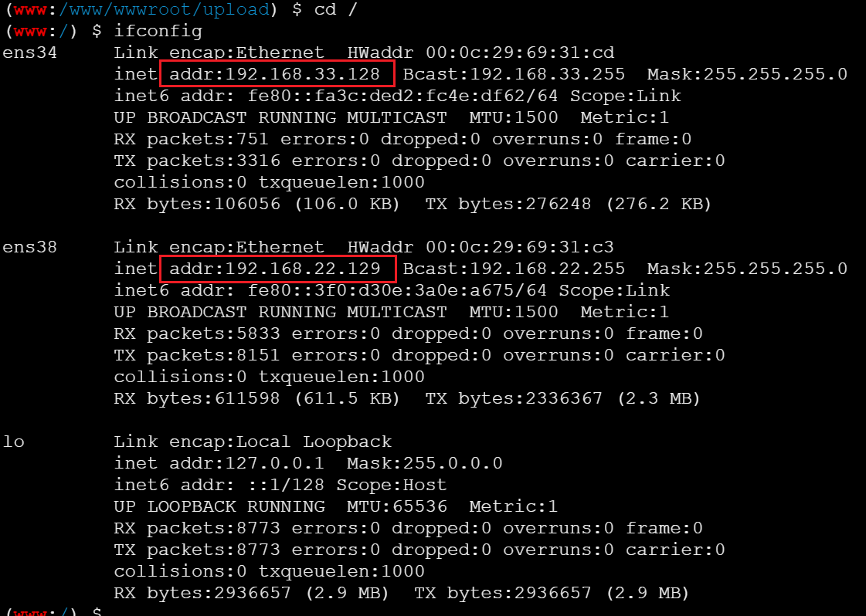Click the ens38 interface name
Image resolution: width=866 pixels, height=616 pixels.
(30, 248)
